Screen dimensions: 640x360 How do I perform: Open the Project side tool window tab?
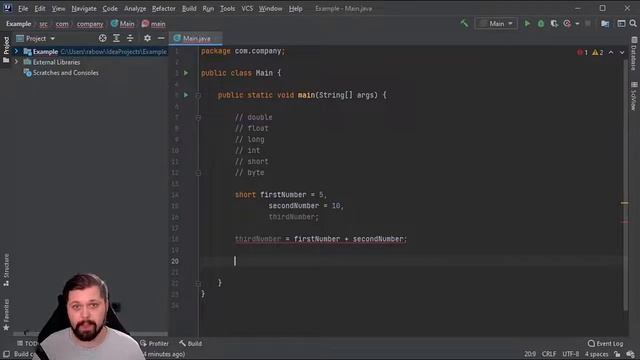6,50
